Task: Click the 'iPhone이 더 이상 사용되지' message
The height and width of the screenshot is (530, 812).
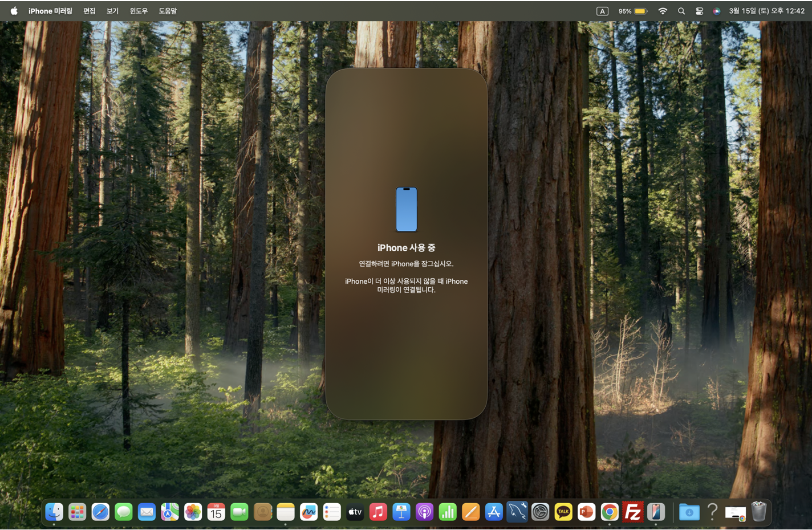Action: point(407,286)
